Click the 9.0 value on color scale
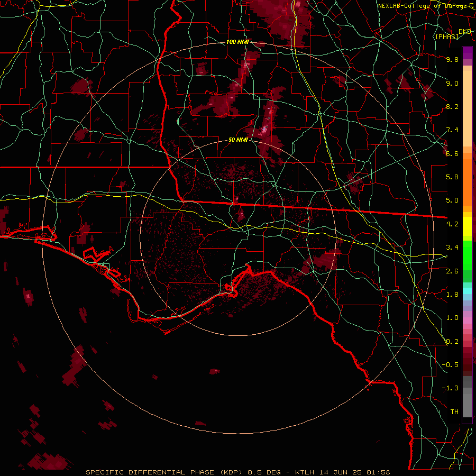The height and width of the screenshot is (476, 476). 452,83
